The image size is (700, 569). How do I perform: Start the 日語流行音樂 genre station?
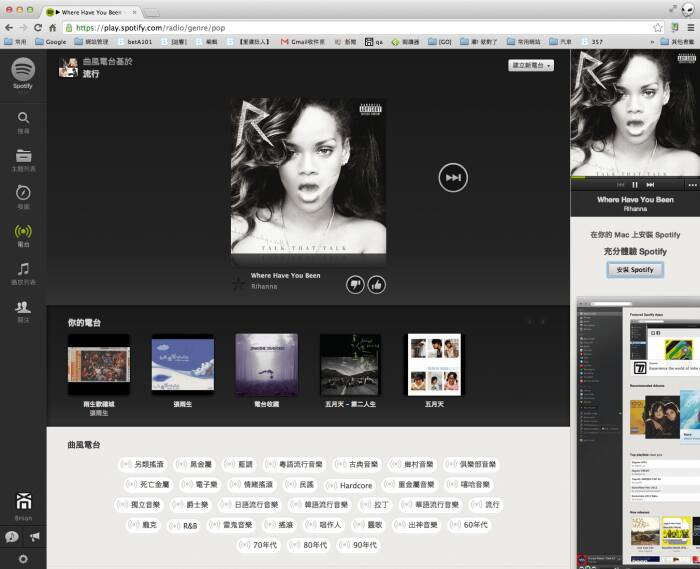[x=250, y=504]
